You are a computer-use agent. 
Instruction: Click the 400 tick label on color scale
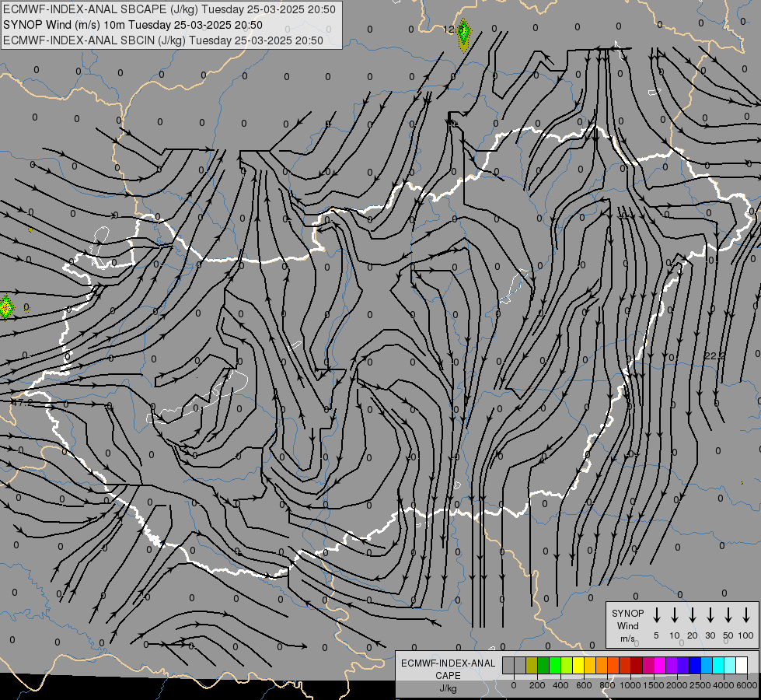[x=560, y=685]
